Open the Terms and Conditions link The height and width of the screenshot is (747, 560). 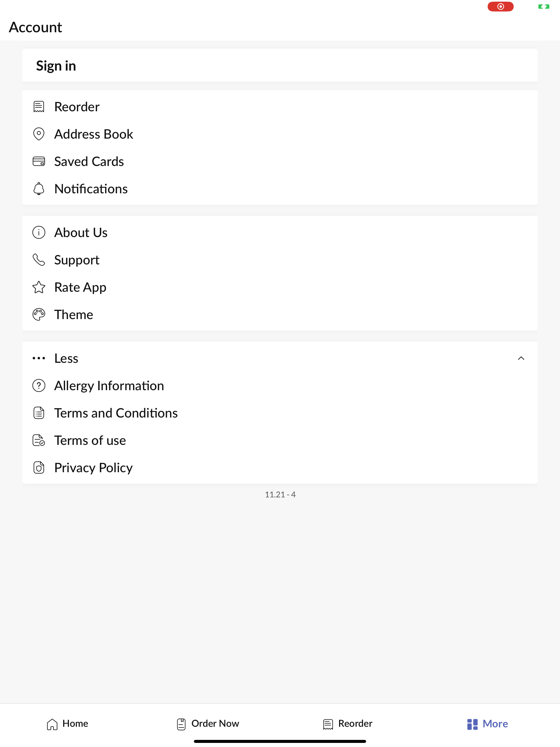(x=116, y=413)
